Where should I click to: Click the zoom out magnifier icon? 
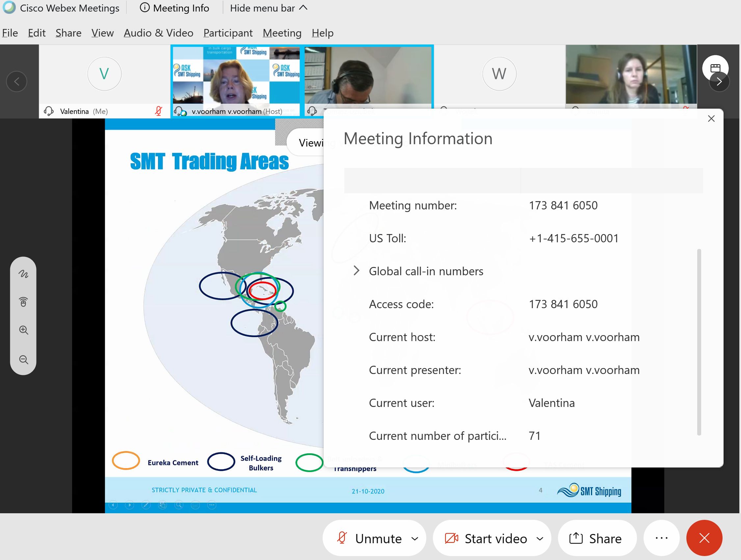[23, 360]
